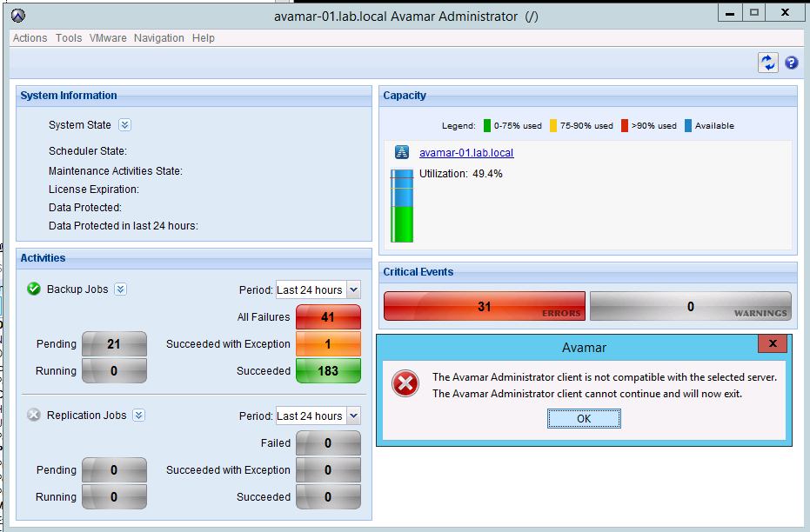Expand the Backup Jobs chevron

pos(121,289)
